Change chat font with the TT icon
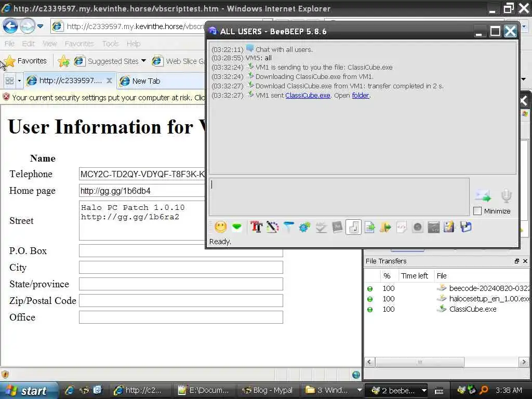 (x=256, y=227)
